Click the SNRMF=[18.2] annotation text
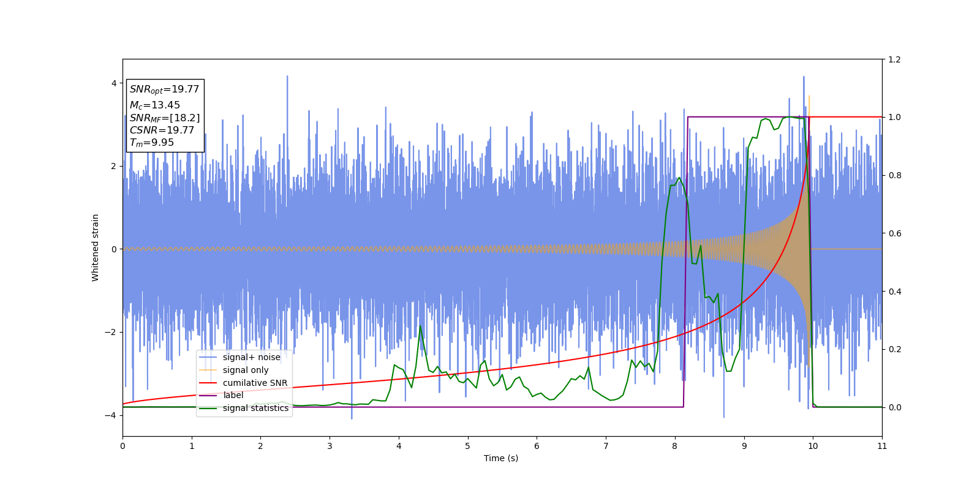The image size is (980, 490). point(164,118)
